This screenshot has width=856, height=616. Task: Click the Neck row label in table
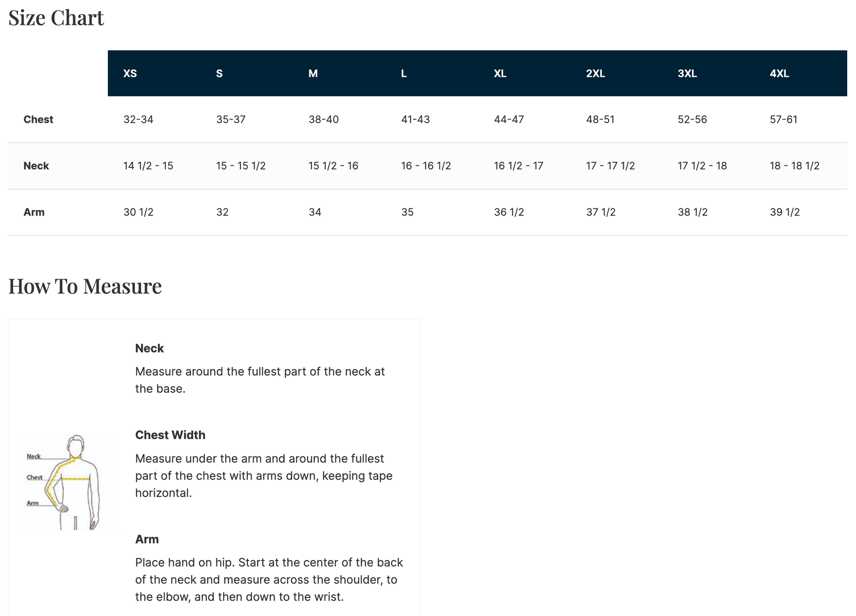click(x=36, y=166)
